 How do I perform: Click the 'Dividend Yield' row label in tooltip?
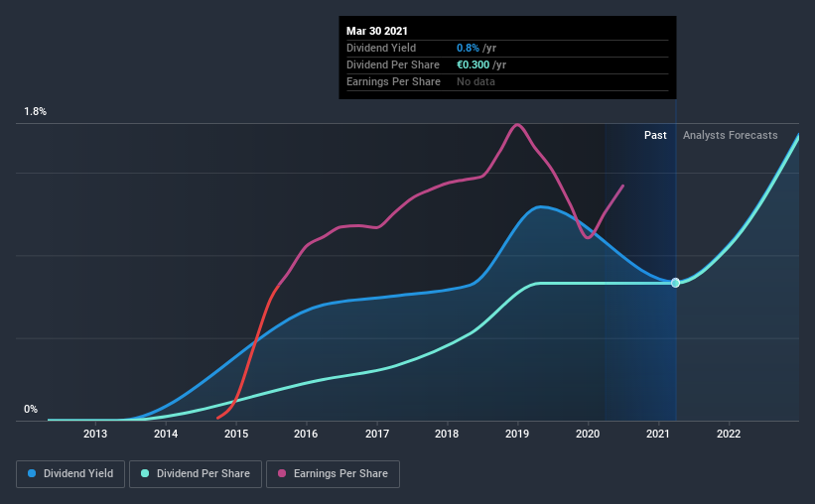[381, 48]
